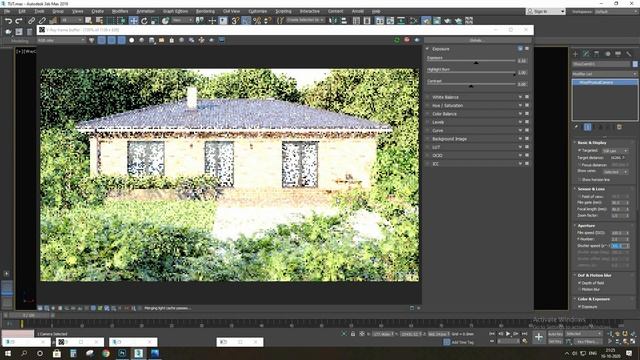Toggle the Targeted checkbox in Basic & Display
Viewport: 640px width, 360px height.
pos(580,150)
